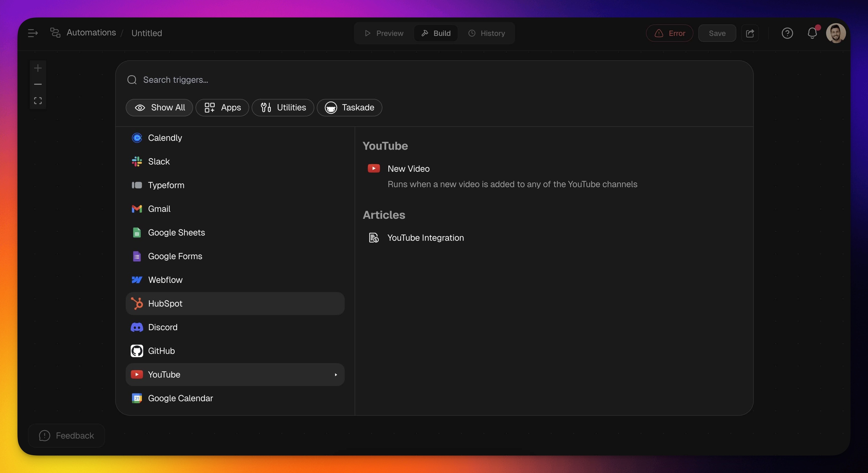
Task: Select the Slack app entry
Action: pyautogui.click(x=159, y=161)
